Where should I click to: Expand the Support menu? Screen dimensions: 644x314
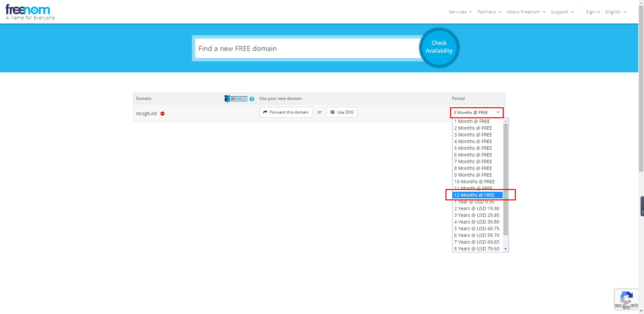562,12
